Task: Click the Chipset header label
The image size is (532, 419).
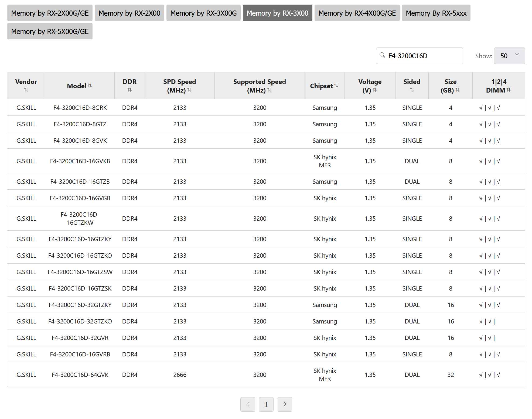Action: tap(321, 86)
